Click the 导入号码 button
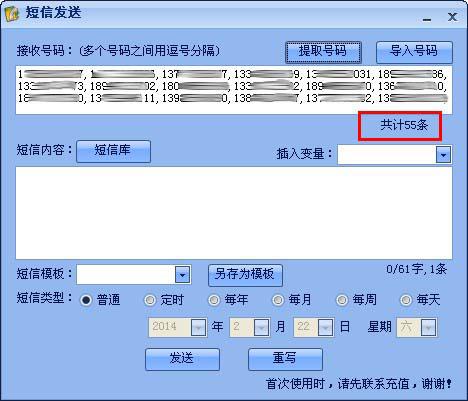468x401 pixels. coord(414,52)
